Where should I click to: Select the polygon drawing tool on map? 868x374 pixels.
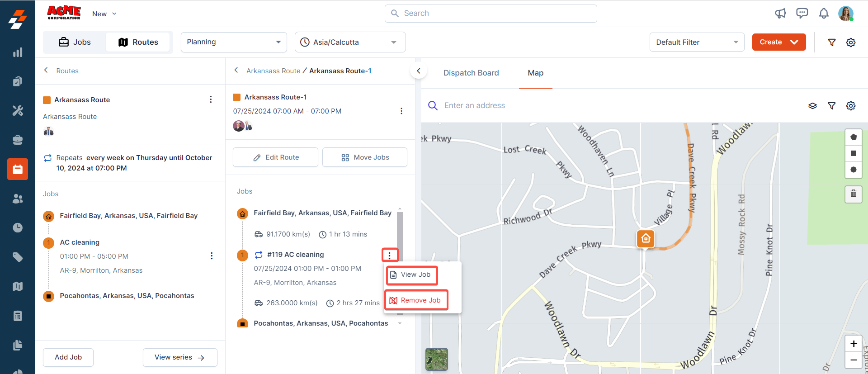[x=854, y=137]
